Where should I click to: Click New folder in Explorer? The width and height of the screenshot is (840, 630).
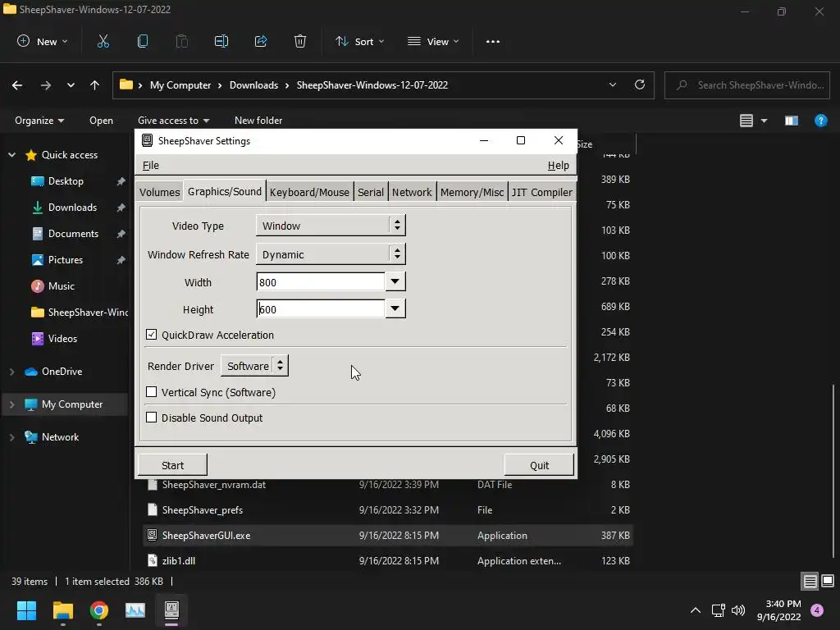(258, 121)
